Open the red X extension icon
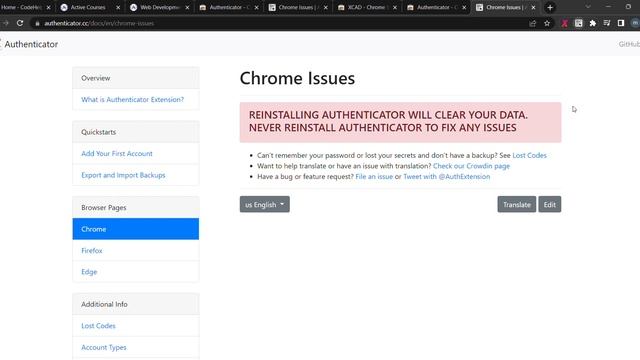Image resolution: width=640 pixels, height=360 pixels. 564,23
